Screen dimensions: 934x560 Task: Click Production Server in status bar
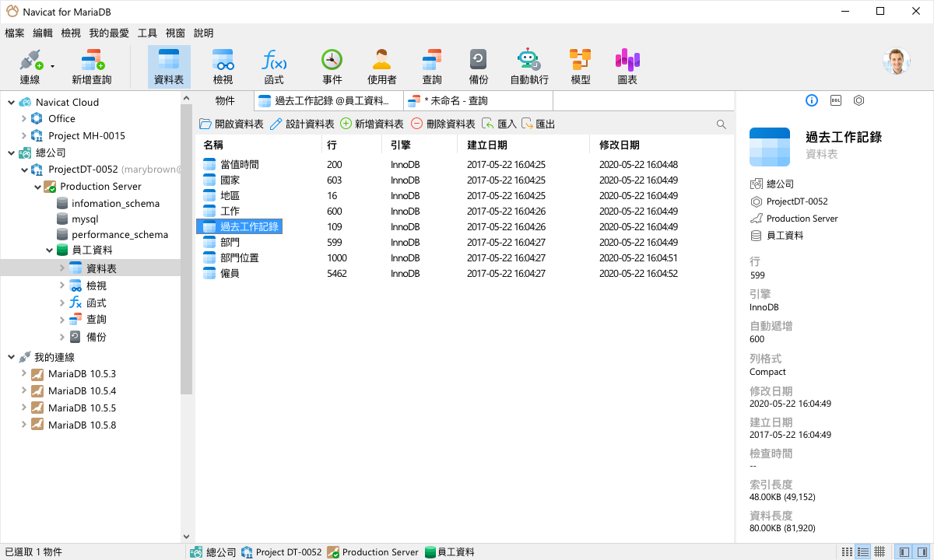pyautogui.click(x=373, y=552)
